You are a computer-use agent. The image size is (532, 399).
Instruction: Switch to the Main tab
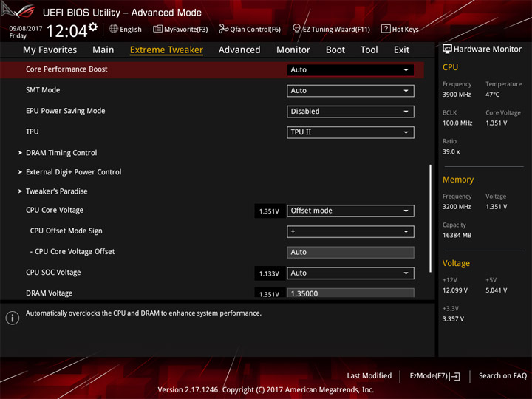pyautogui.click(x=103, y=50)
